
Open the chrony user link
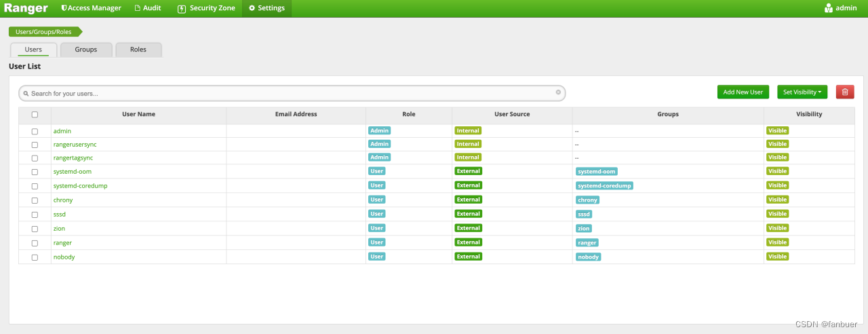[x=63, y=200]
